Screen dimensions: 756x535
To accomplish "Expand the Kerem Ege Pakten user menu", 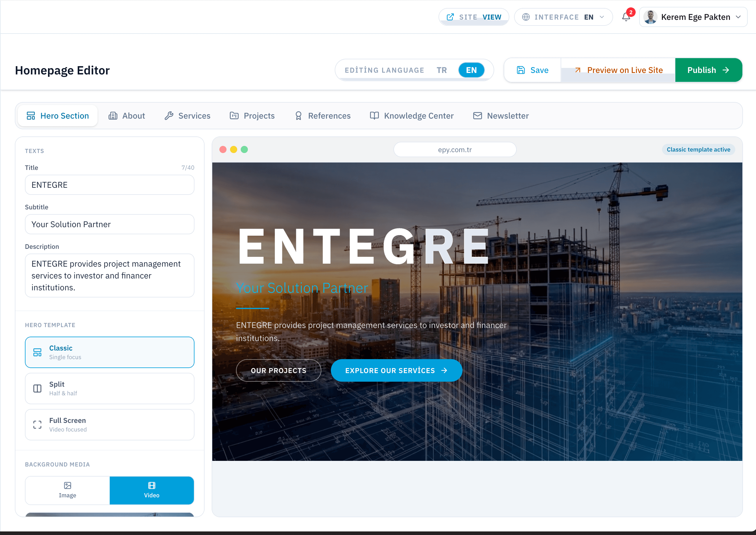I will (693, 17).
